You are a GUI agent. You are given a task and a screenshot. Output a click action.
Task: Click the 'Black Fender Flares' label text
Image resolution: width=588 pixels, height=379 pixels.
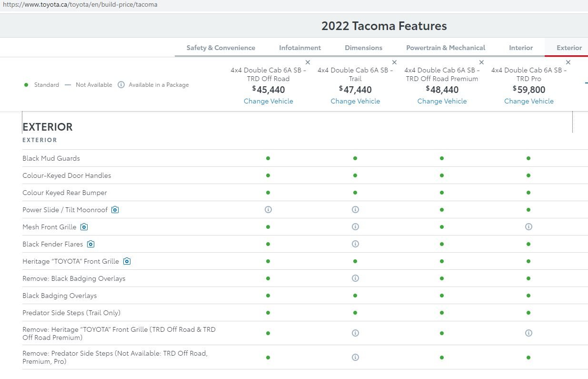pos(53,244)
